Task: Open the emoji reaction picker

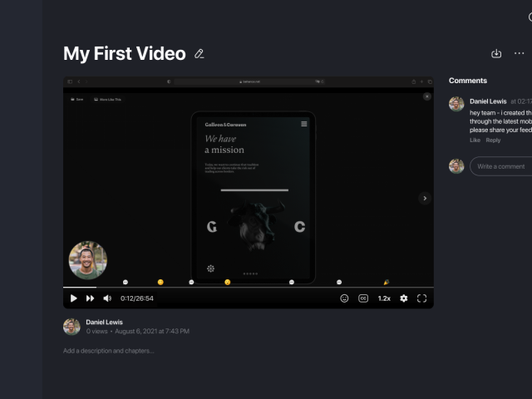Action: (344, 298)
